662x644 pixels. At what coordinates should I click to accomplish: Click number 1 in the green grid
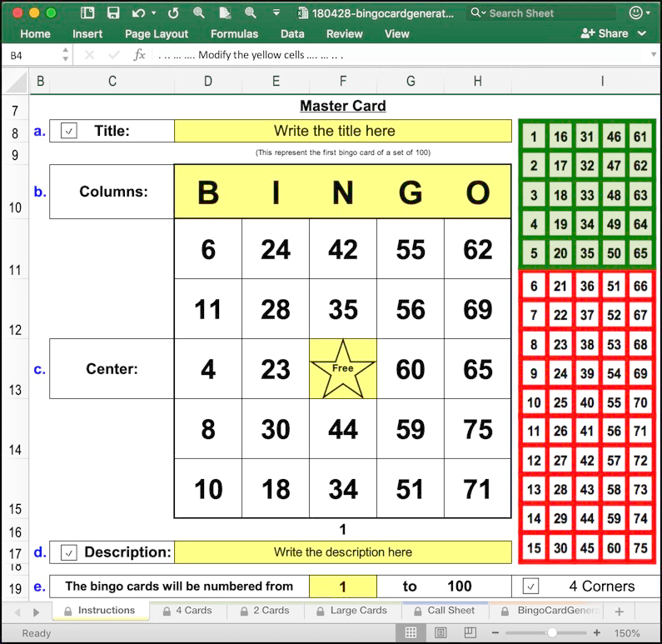coord(534,137)
